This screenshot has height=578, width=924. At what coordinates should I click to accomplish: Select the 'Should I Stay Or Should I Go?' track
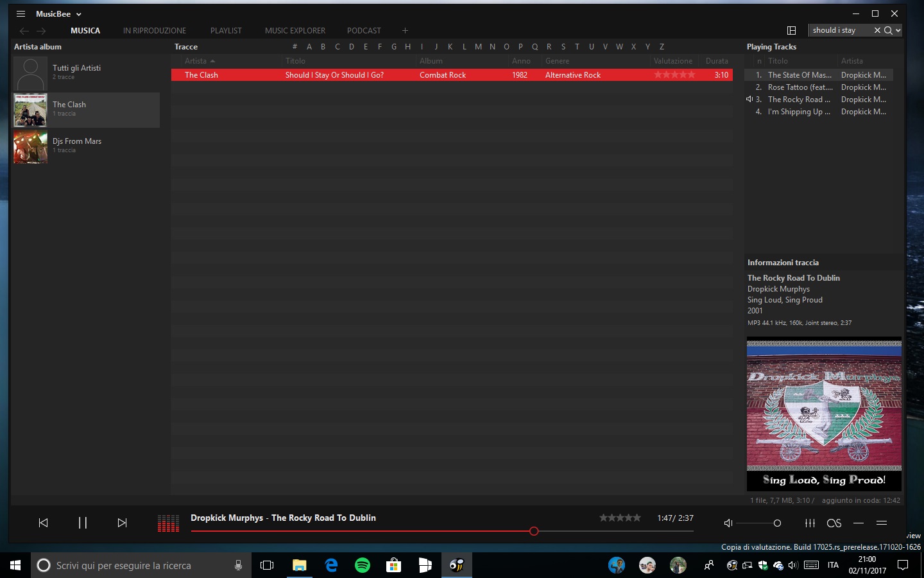[452, 75]
